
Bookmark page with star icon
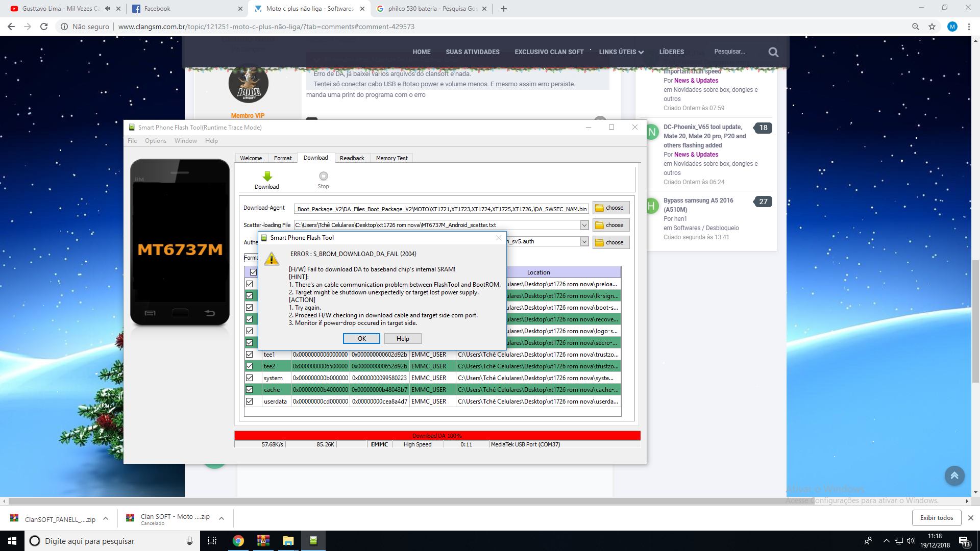932,27
